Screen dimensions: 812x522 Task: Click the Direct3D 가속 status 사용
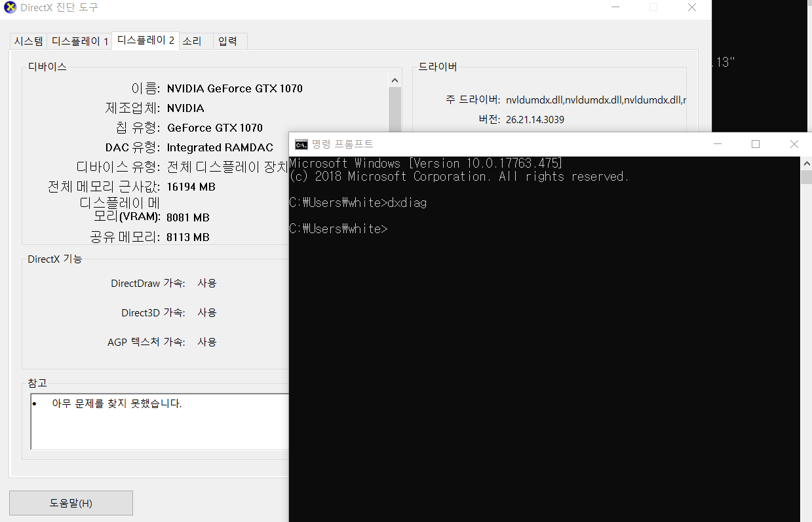click(207, 312)
